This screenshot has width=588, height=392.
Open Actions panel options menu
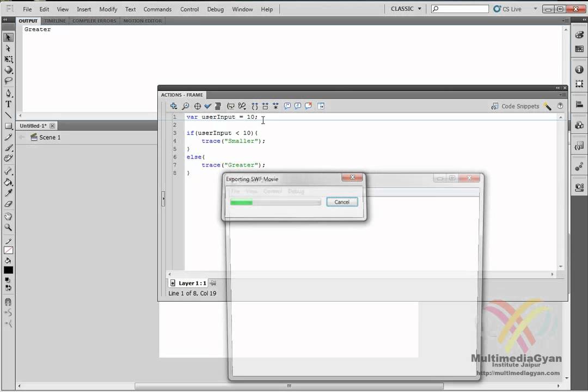[x=562, y=95]
